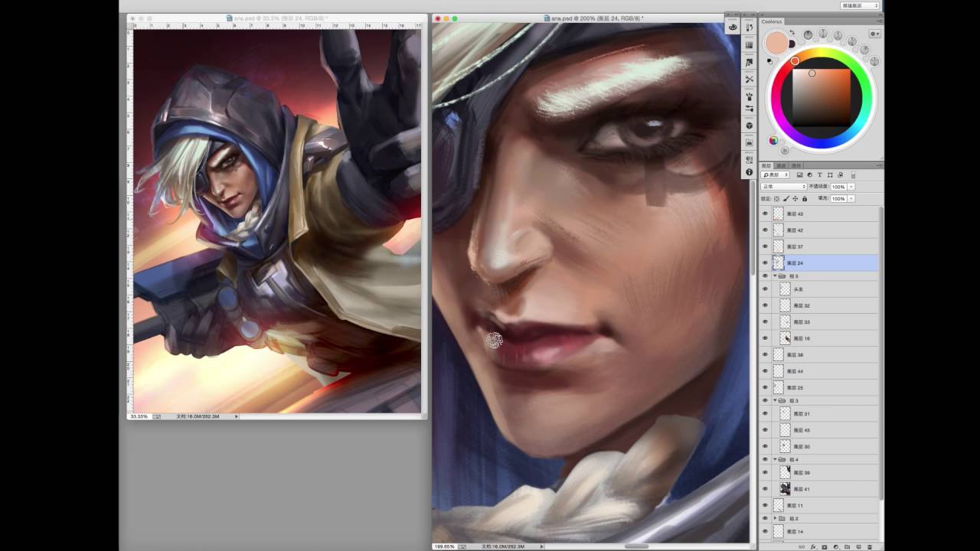Click layers panel vertical scrollbar
This screenshot has height=551, width=980.
tap(881, 352)
